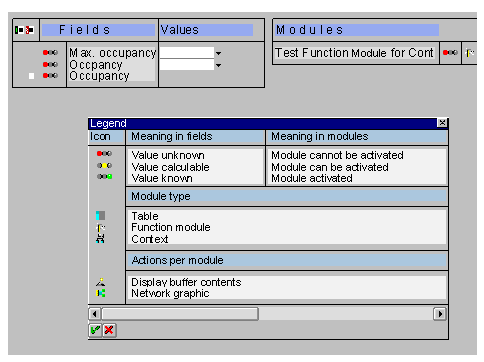Select Test Function Module for Cont row

click(x=354, y=53)
